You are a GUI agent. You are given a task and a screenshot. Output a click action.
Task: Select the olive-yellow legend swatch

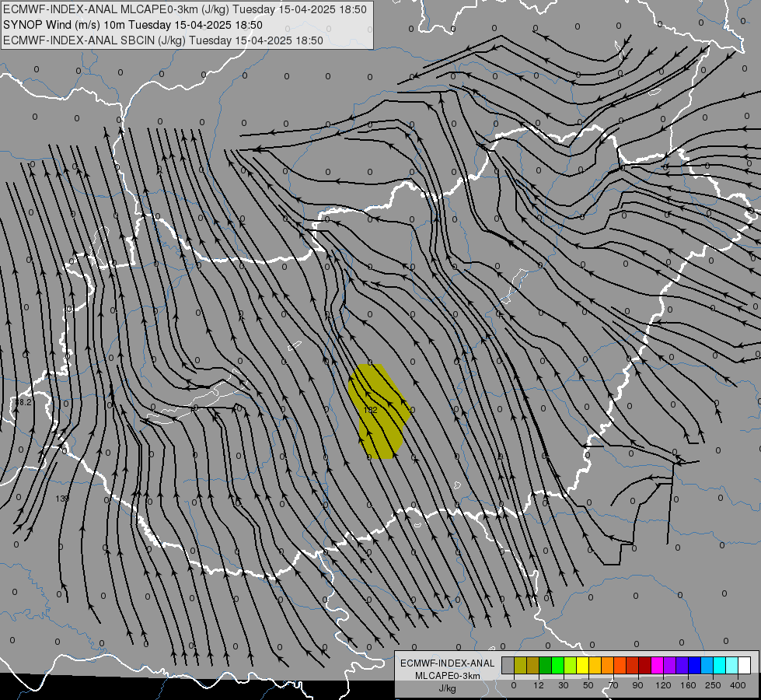tap(521, 665)
